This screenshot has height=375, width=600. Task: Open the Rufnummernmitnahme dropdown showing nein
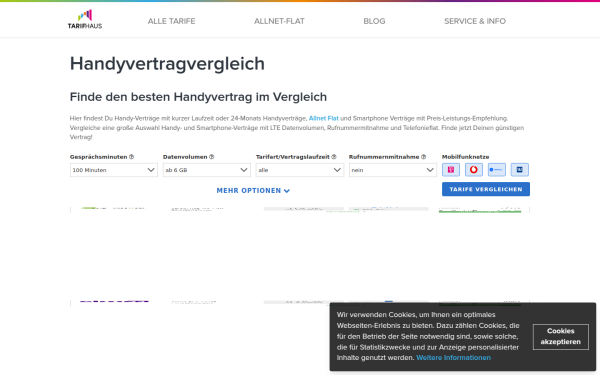pyautogui.click(x=393, y=170)
